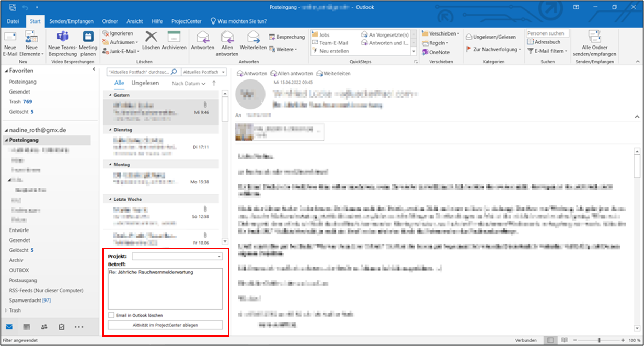Open the Aktuelles Postfach scope dropdown
The width and height of the screenshot is (644, 346).
pyautogui.click(x=204, y=72)
